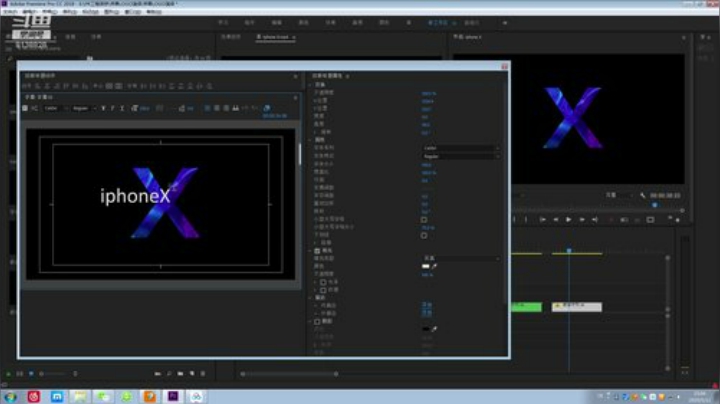Viewport: 720px width, 404px height.
Task: Go to in point in Program monitor
Action: click(x=543, y=220)
